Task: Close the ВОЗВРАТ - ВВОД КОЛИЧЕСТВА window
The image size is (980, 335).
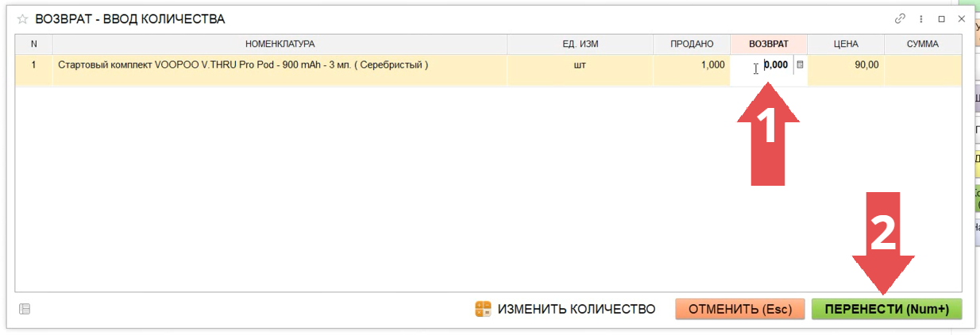Action: tap(962, 18)
